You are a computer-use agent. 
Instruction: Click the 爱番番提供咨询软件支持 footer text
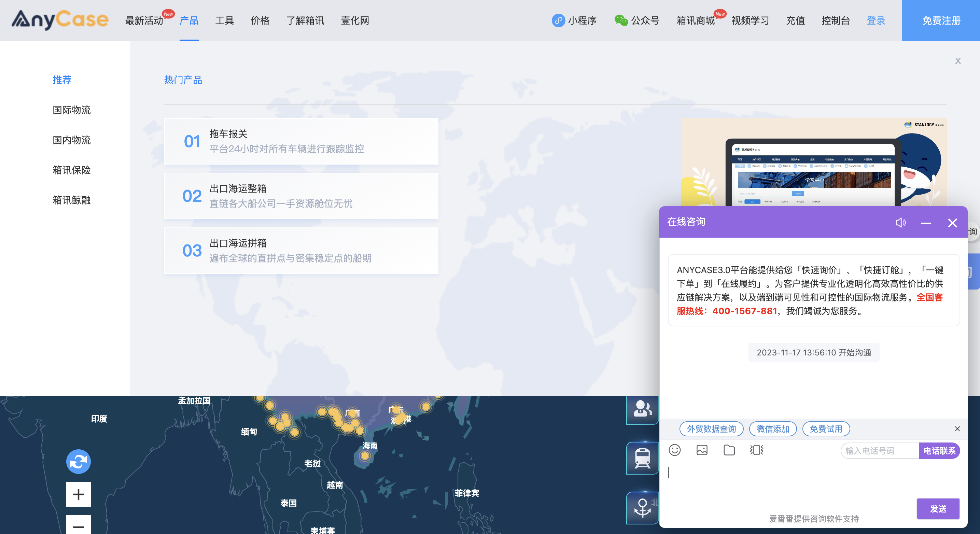pyautogui.click(x=814, y=519)
